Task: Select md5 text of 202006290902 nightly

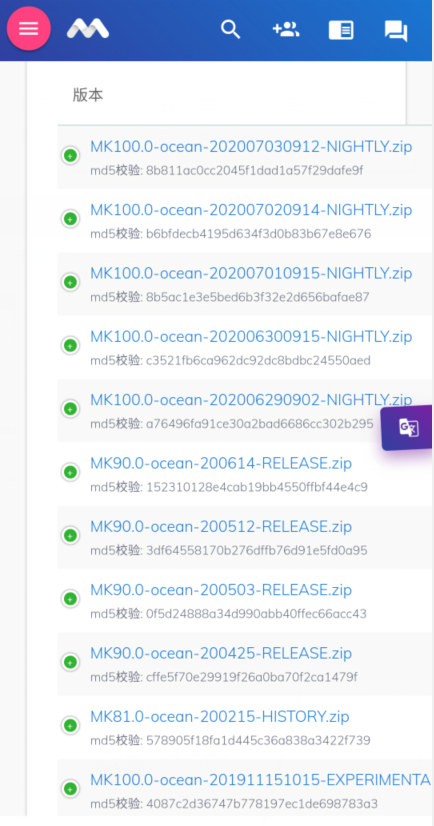Action: tap(232, 424)
